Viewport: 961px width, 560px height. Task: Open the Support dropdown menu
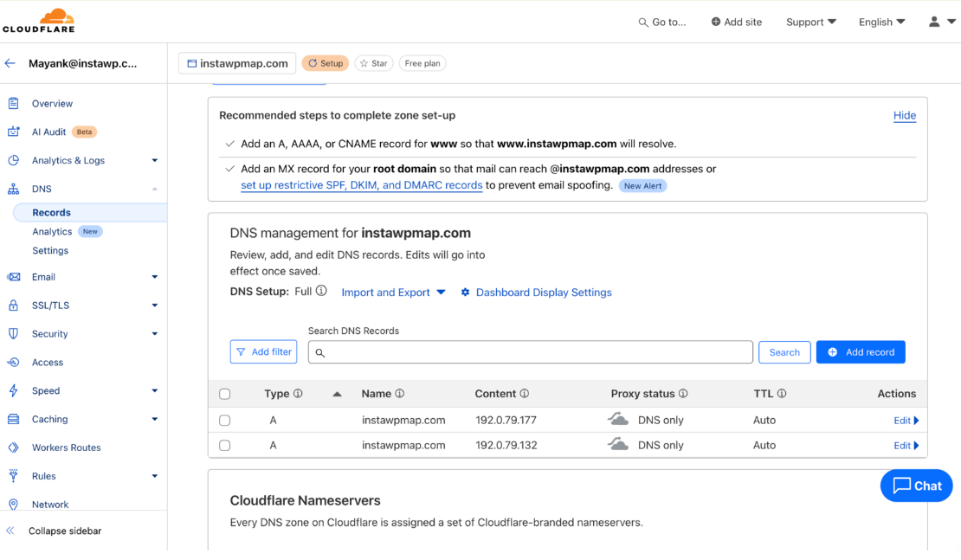coord(811,22)
